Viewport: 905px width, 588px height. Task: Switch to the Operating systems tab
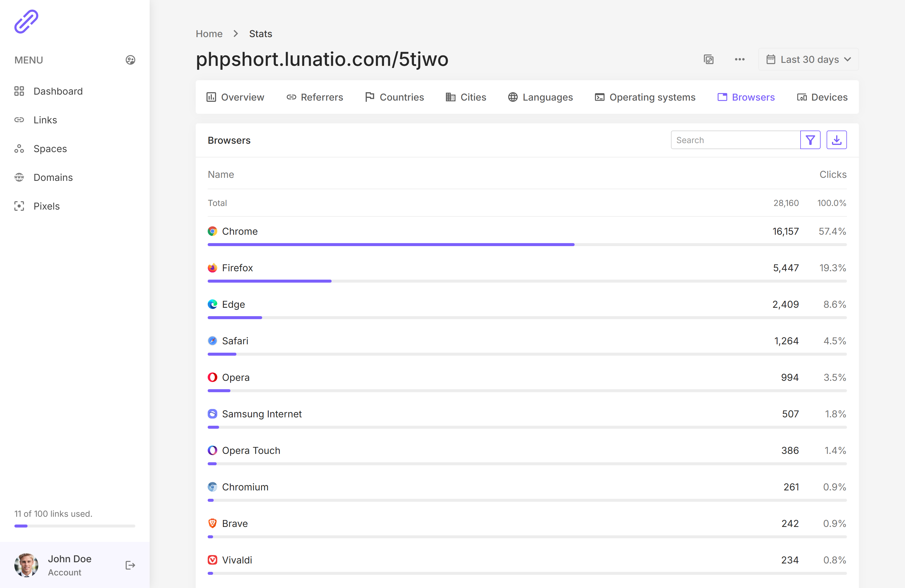(645, 97)
